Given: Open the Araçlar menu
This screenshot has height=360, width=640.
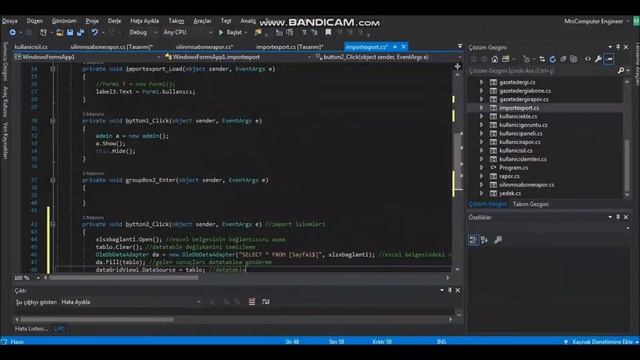Looking at the screenshot, I should pos(202,21).
